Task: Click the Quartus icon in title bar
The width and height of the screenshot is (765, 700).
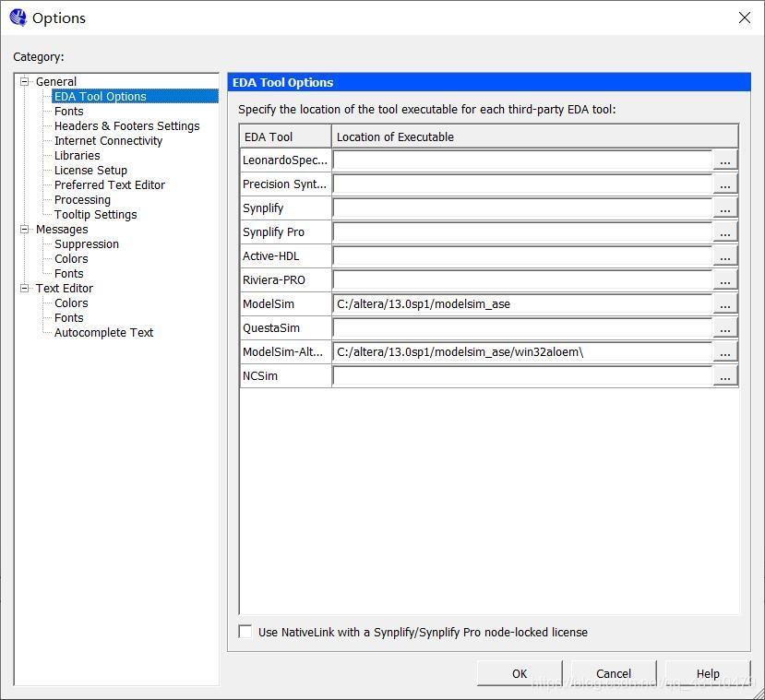Action: pos(18,18)
